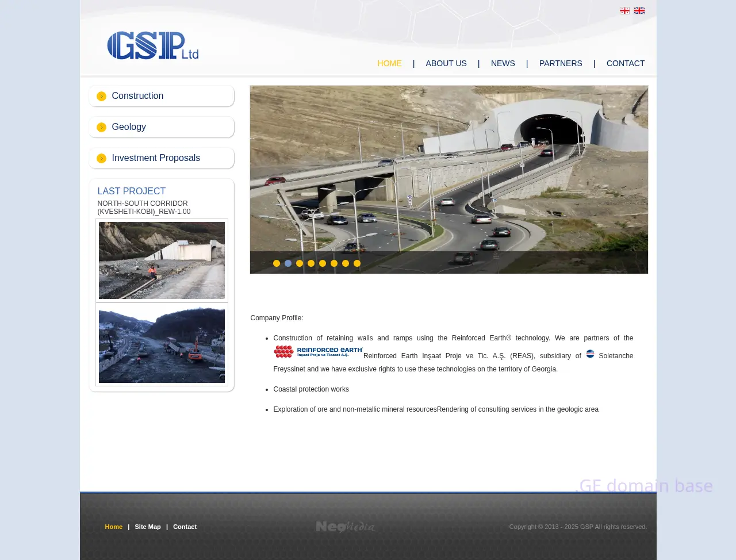The image size is (736, 560).
Task: Open the Geology sidebar category
Action: click(x=129, y=127)
